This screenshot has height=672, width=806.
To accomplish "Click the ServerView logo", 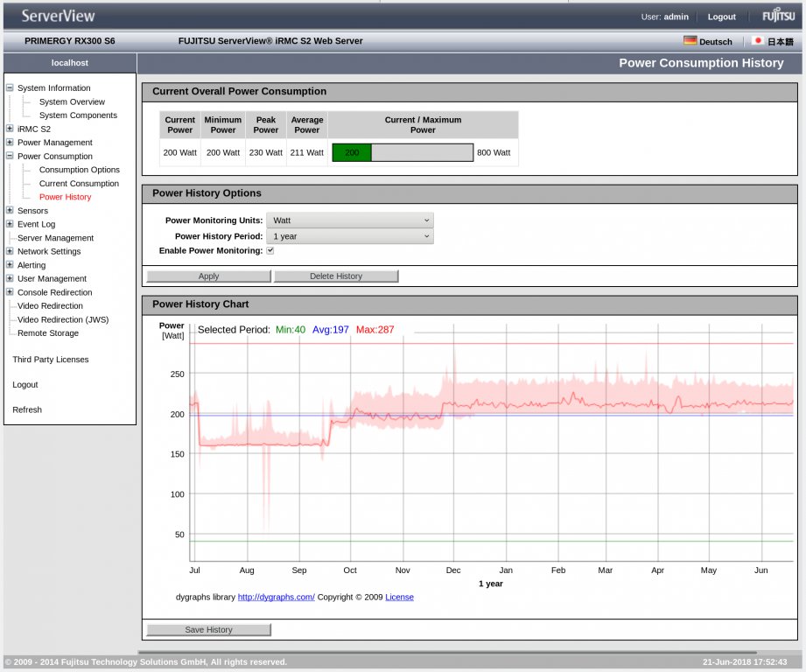I will (x=58, y=16).
